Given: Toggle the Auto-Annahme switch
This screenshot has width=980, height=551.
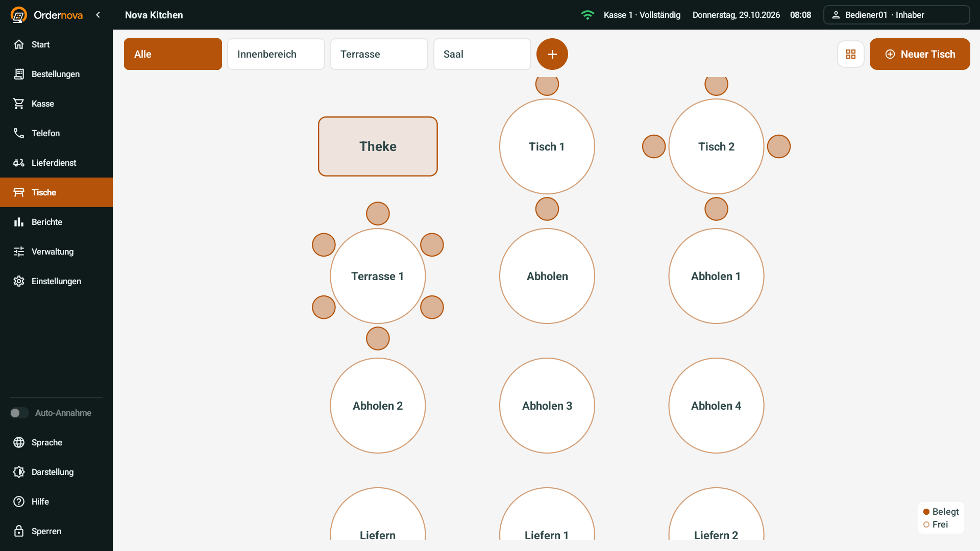Looking at the screenshot, I should click(19, 413).
